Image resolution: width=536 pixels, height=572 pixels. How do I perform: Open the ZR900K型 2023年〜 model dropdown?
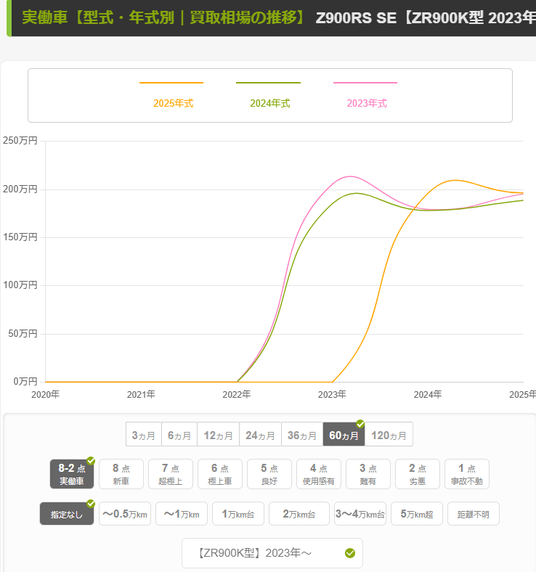(x=272, y=553)
